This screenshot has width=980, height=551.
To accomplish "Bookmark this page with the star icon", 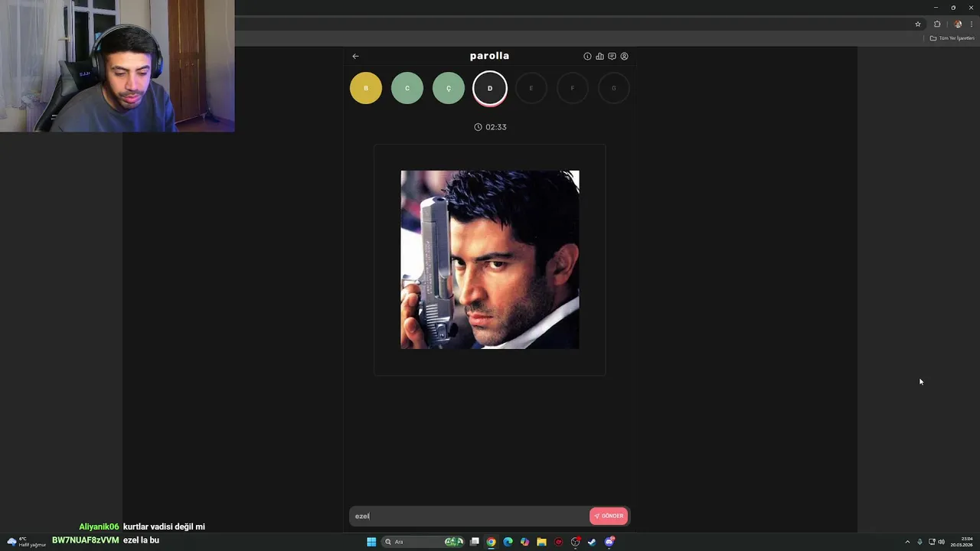I will 918,24.
